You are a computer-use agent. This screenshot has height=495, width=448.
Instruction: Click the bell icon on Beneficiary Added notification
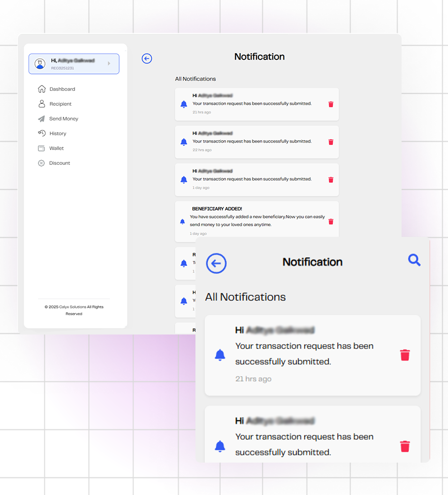coord(182,221)
